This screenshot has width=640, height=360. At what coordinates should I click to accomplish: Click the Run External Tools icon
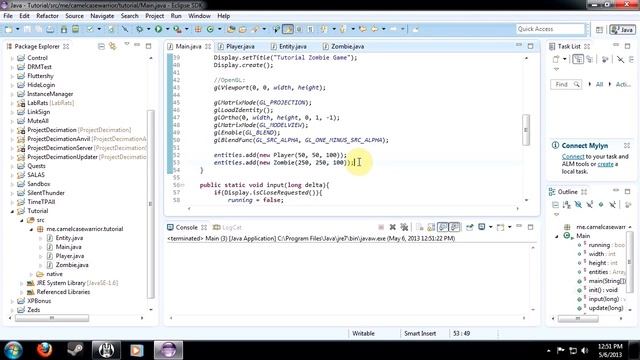pos(177,29)
